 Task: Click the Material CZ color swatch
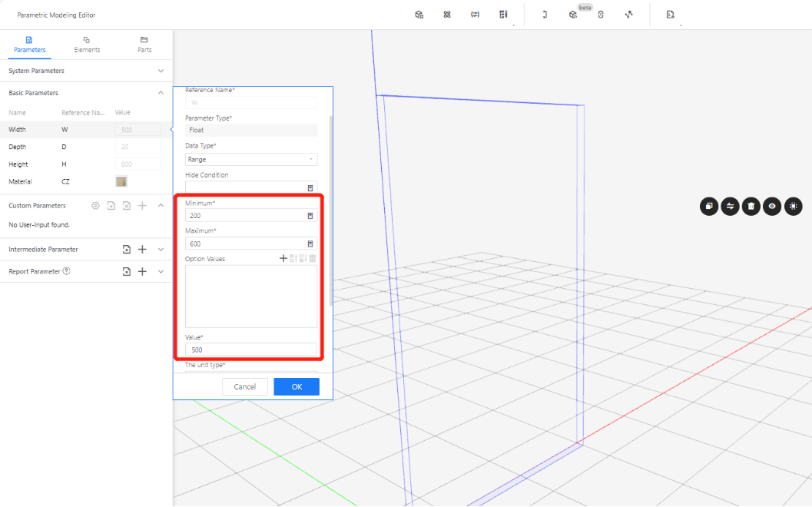(121, 181)
